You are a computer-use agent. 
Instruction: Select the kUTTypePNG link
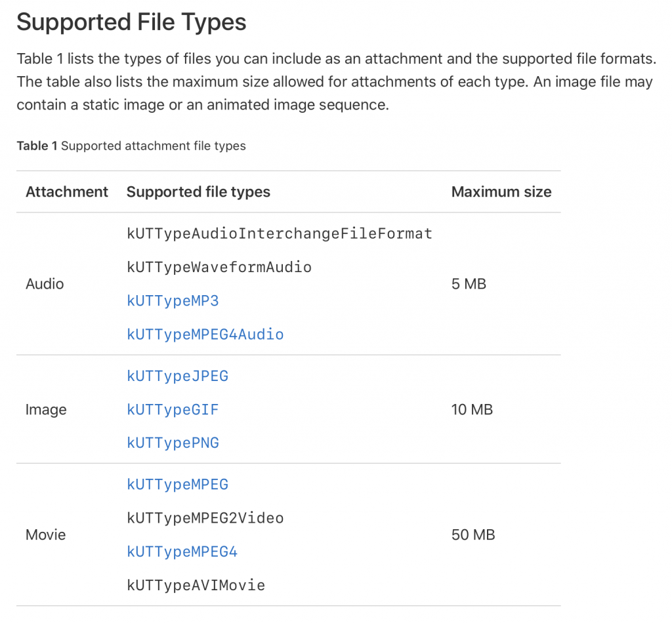[173, 443]
